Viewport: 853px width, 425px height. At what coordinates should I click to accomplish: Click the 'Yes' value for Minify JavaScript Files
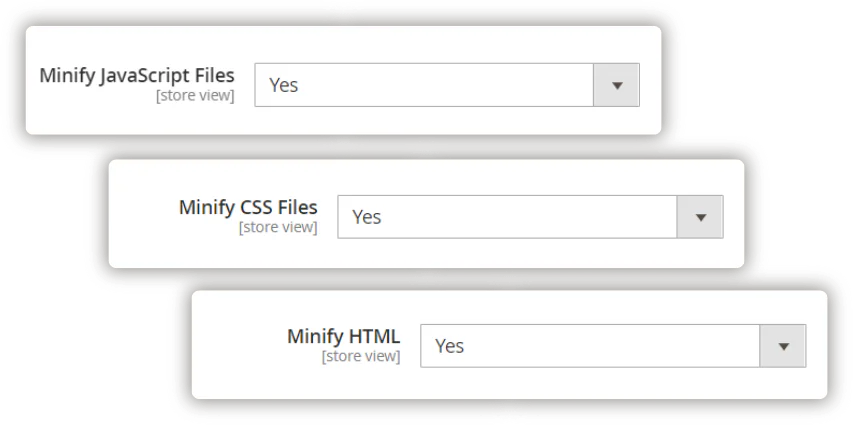[x=284, y=86]
